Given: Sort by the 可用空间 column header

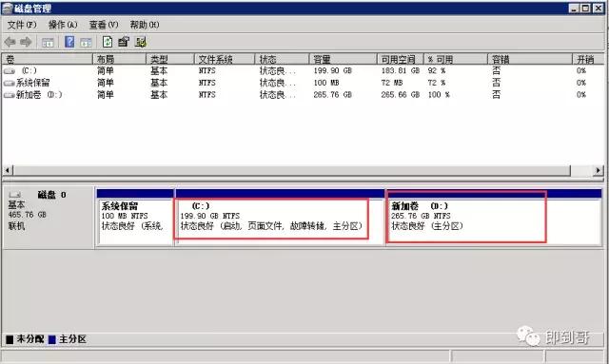Looking at the screenshot, I should pyautogui.click(x=400, y=59).
